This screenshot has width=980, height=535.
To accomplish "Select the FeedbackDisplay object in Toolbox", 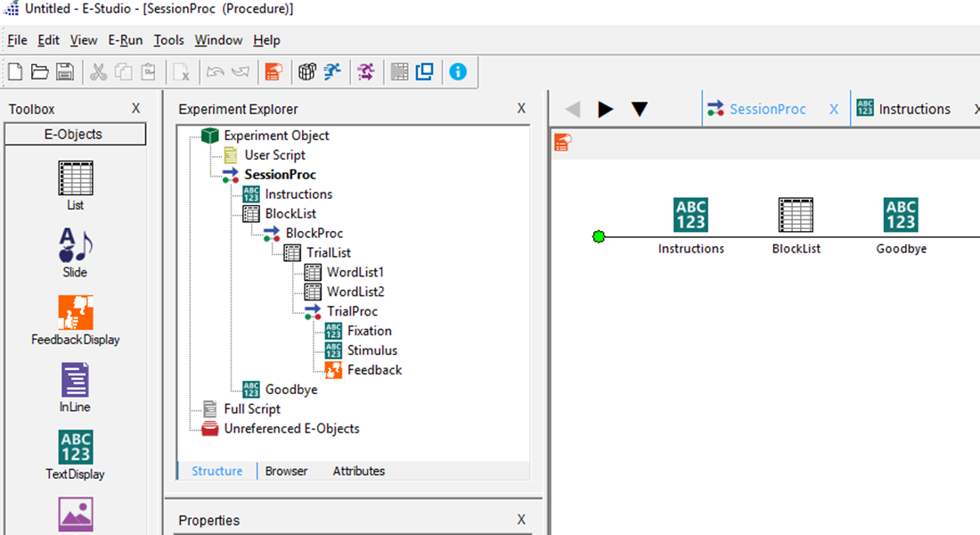I will (x=75, y=319).
